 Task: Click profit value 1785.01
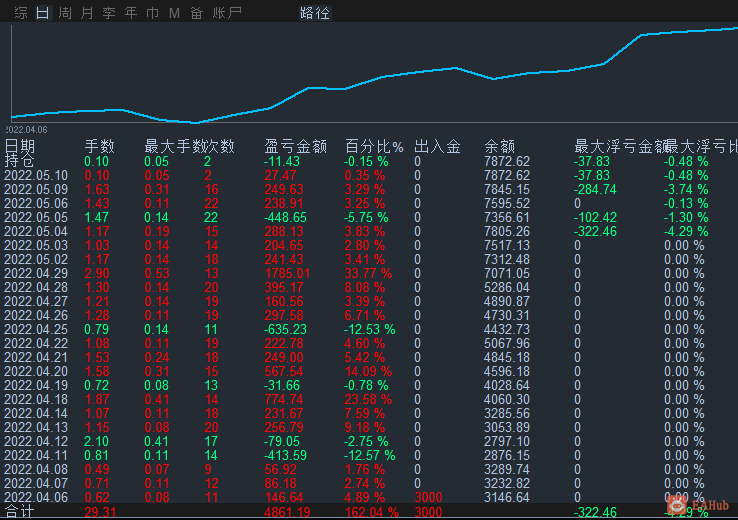(287, 273)
